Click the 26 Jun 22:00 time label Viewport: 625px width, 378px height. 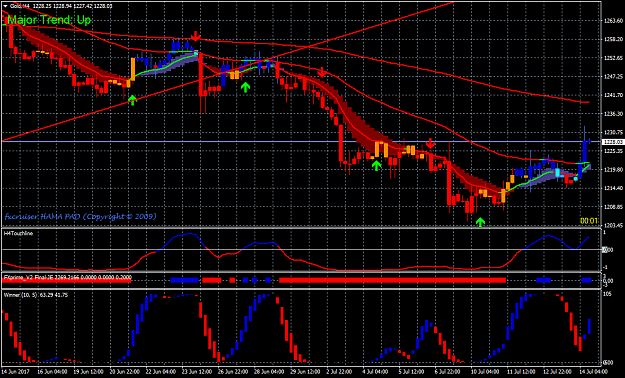coord(233,372)
